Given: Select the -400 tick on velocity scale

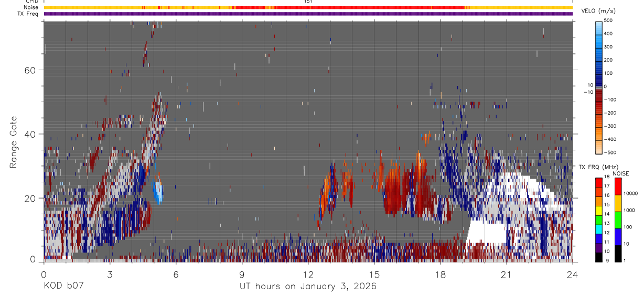Looking at the screenshot, I should click(610, 139).
